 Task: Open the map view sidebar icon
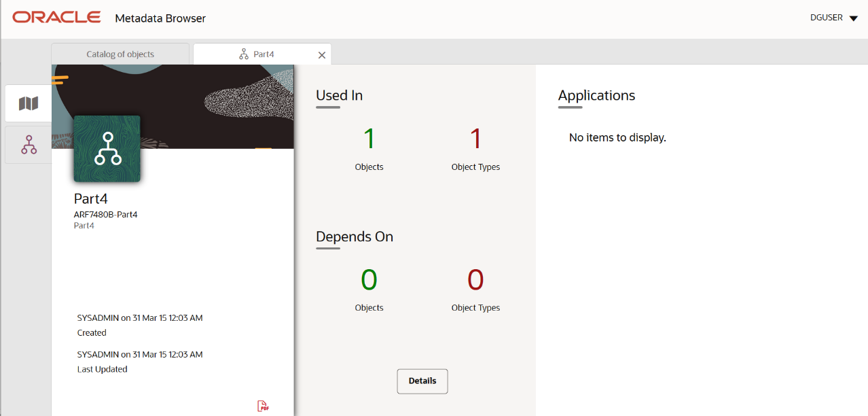29,103
